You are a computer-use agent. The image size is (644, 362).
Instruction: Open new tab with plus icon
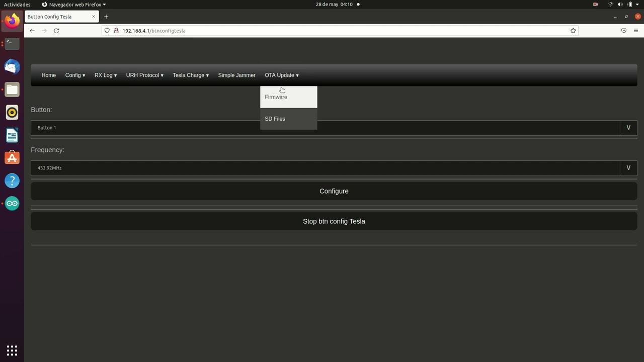pos(106,17)
